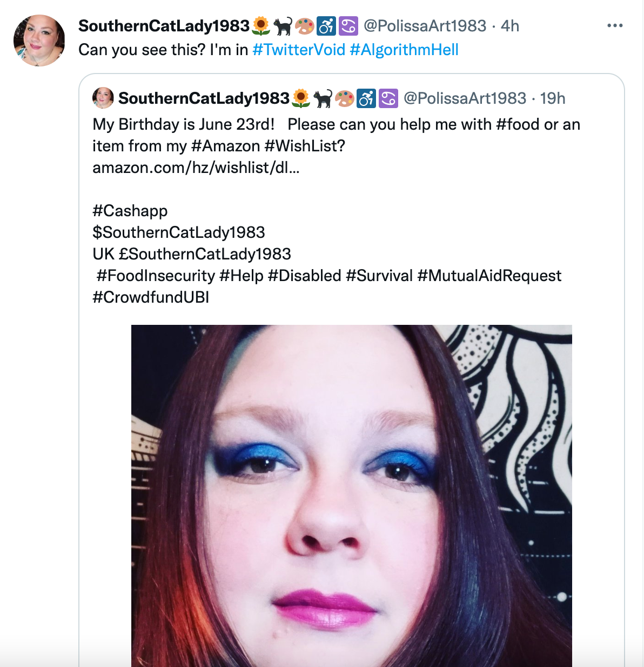644x667 pixels.
Task: Click the black cat emoji in quoted tweet name
Action: pyautogui.click(x=323, y=98)
